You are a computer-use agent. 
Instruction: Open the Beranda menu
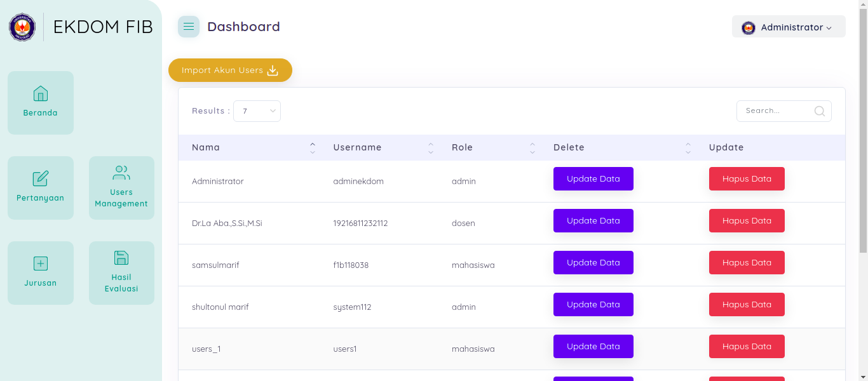(x=41, y=103)
